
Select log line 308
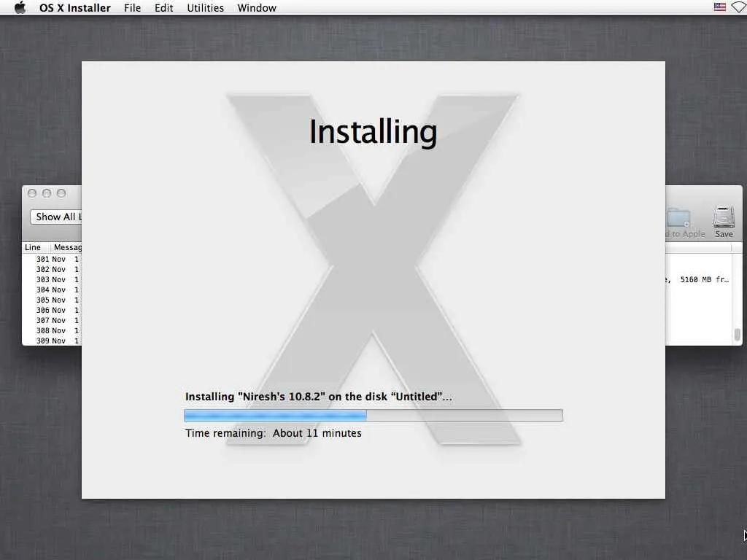(x=52, y=330)
